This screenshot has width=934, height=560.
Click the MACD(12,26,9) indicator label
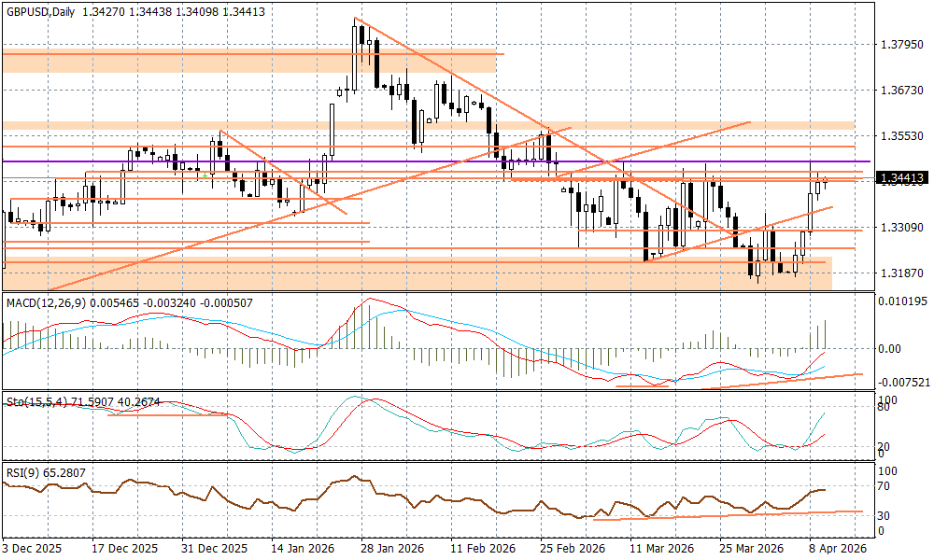point(49,302)
